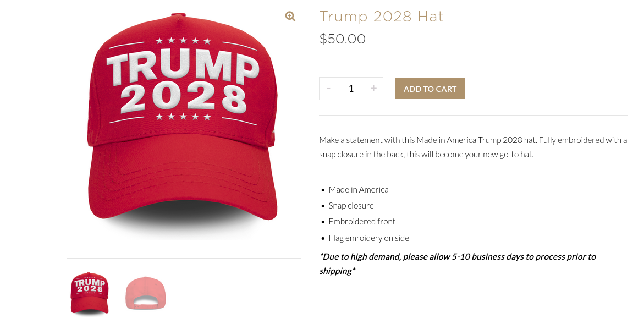Increase quantity with the plus button

pyautogui.click(x=373, y=89)
